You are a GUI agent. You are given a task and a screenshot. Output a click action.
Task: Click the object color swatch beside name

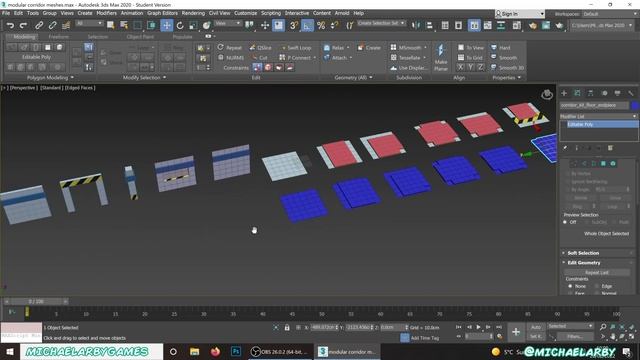(635, 105)
